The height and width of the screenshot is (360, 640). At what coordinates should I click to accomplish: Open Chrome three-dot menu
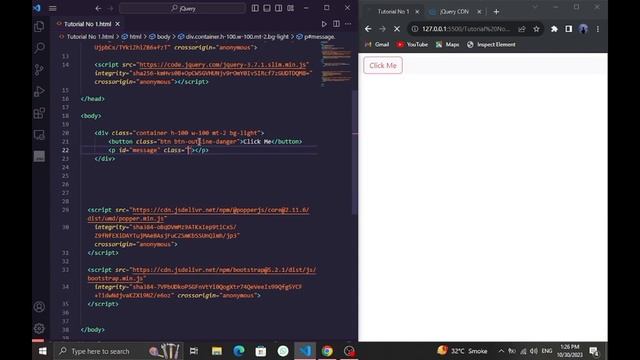598,29
